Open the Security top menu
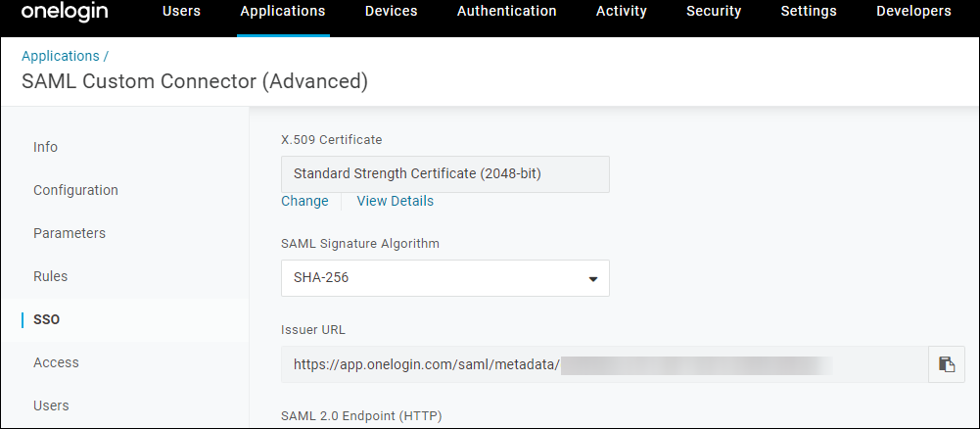The height and width of the screenshot is (429, 980). click(714, 11)
